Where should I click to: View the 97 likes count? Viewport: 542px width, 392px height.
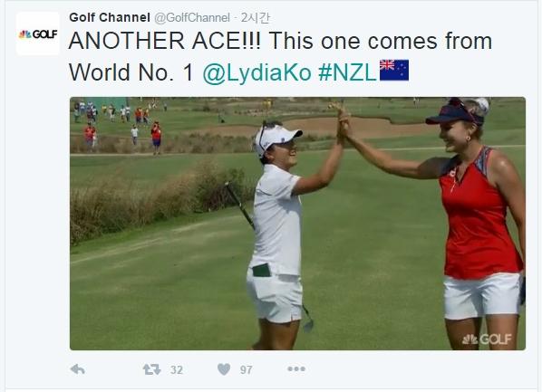(x=247, y=370)
